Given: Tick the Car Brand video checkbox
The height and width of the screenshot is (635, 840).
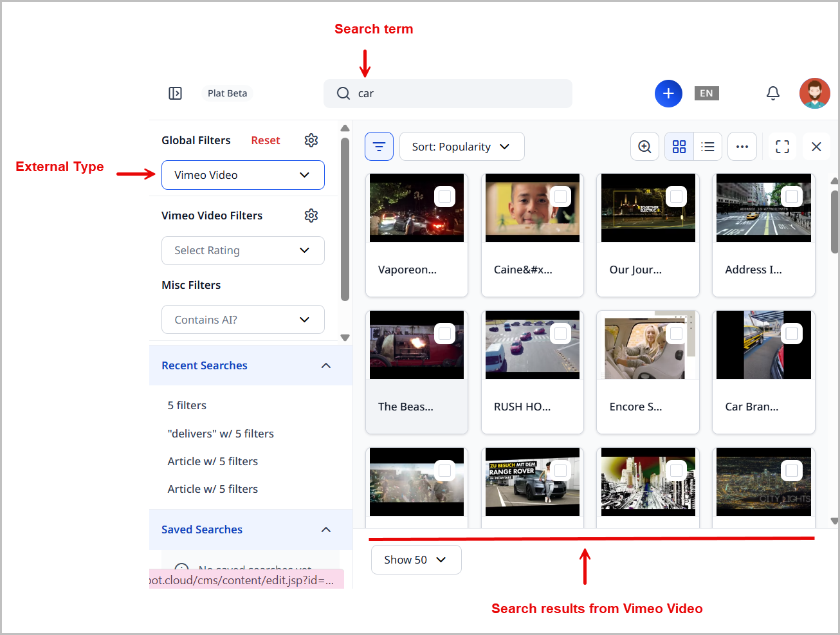Looking at the screenshot, I should pyautogui.click(x=792, y=333).
